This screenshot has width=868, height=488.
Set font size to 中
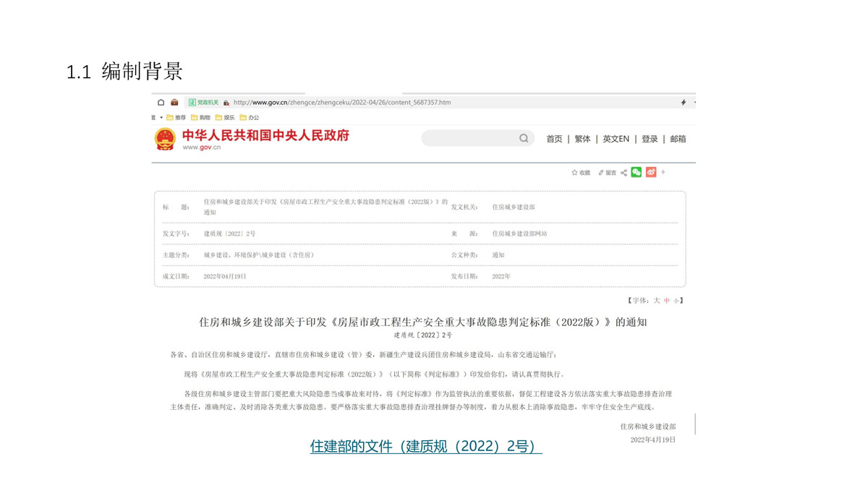pos(667,300)
